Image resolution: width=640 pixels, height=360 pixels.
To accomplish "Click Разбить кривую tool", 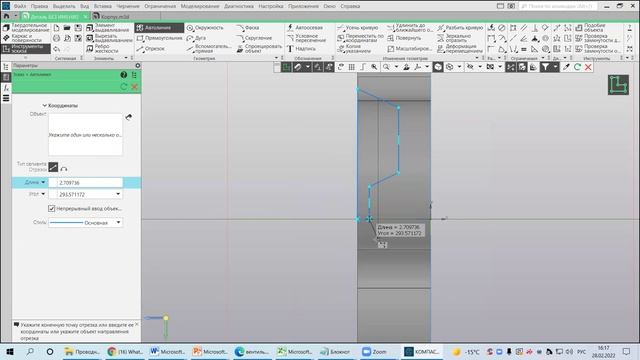I will tap(460, 28).
